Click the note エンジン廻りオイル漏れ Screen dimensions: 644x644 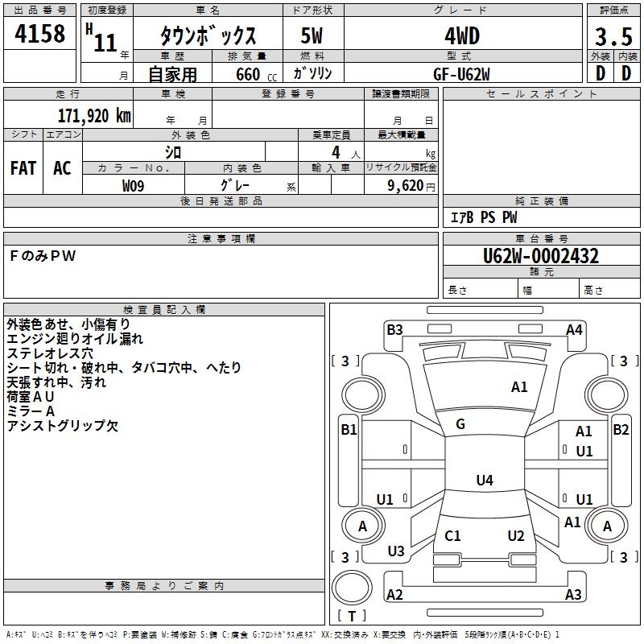(x=75, y=339)
